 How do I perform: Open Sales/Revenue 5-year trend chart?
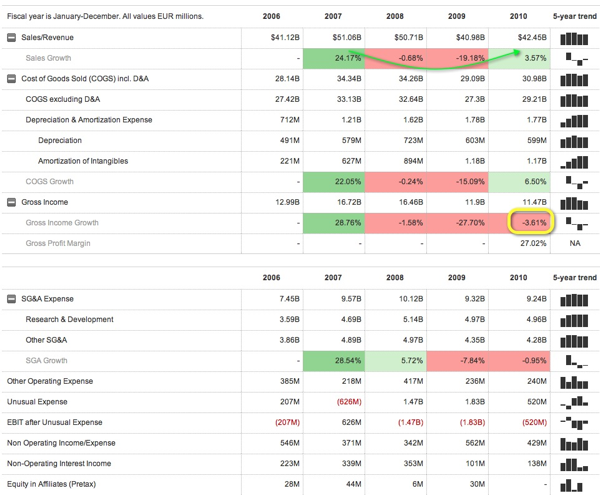pyautogui.click(x=574, y=39)
